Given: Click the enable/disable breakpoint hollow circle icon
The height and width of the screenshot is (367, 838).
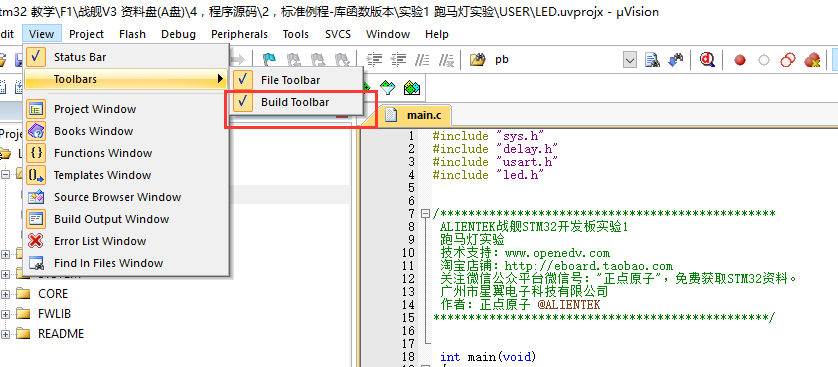Looking at the screenshot, I should click(764, 60).
